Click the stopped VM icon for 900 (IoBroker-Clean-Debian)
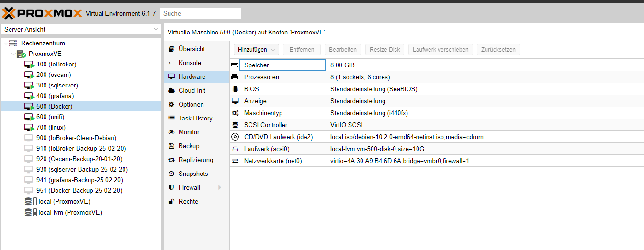The image size is (644, 250). point(29,138)
